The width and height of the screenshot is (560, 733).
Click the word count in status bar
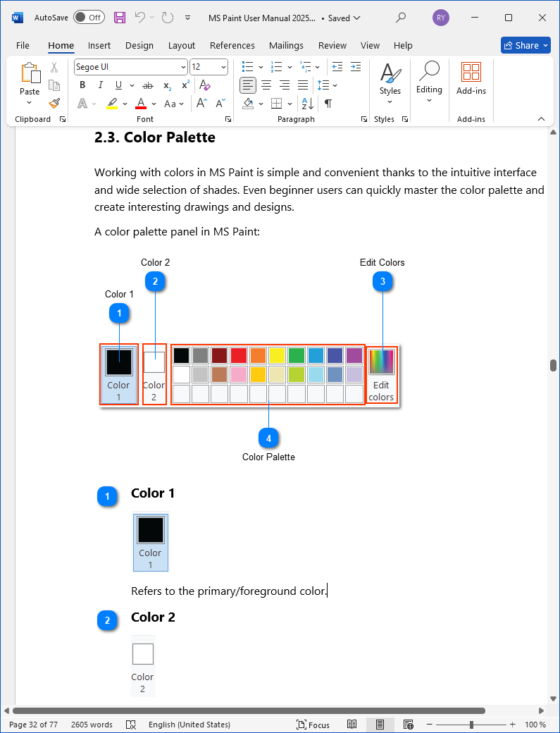click(x=92, y=725)
